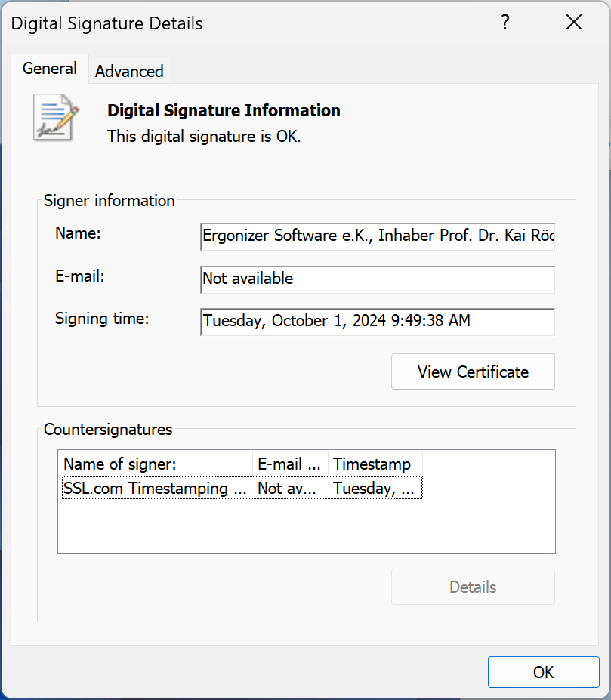
Task: Click the E-mail column header in Countersignatures
Action: (x=290, y=464)
